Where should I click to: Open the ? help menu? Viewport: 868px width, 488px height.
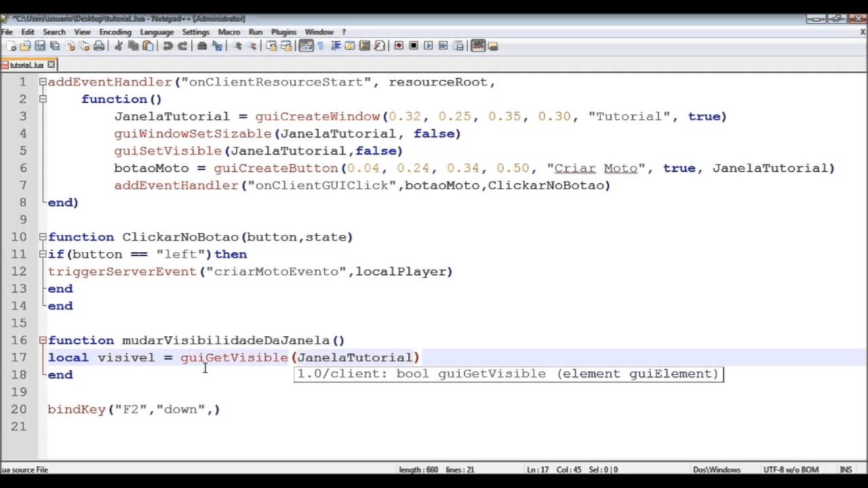344,32
